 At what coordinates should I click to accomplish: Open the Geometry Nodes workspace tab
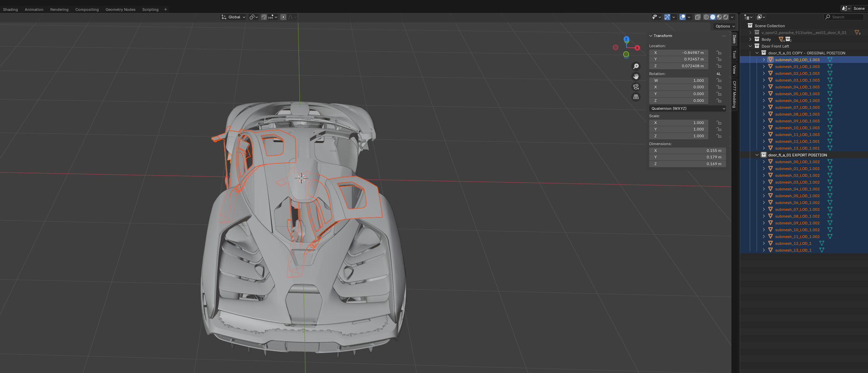[x=120, y=10]
